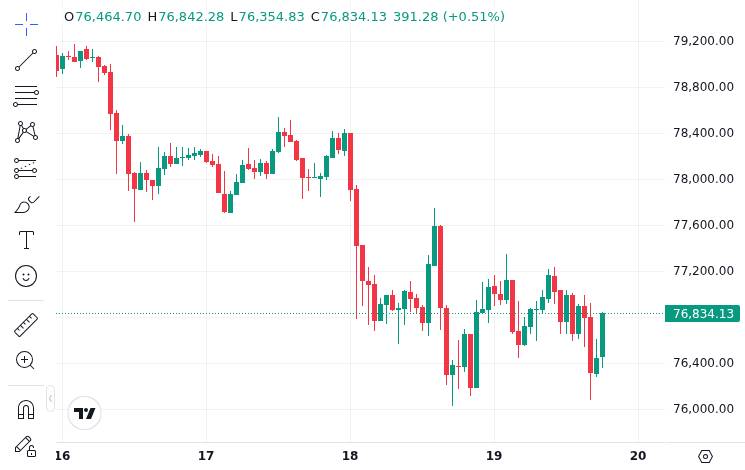Select the ruler measure tool

pyautogui.click(x=26, y=325)
